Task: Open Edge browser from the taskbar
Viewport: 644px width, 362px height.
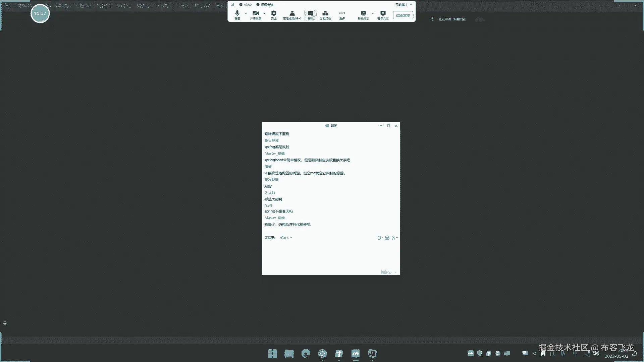Action: (306, 353)
